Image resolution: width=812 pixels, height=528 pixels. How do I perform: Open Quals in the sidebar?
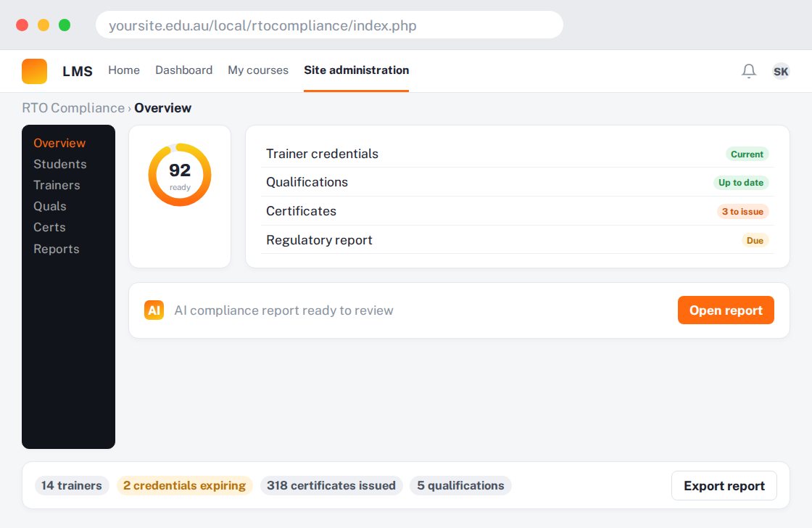pyautogui.click(x=50, y=206)
